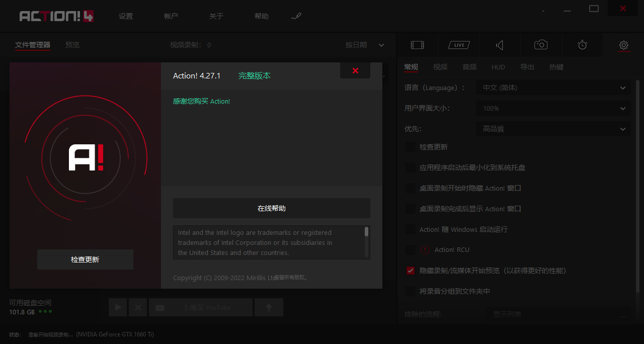Click the A! logo in About dialog
This screenshot has width=644, height=344.
(x=86, y=157)
